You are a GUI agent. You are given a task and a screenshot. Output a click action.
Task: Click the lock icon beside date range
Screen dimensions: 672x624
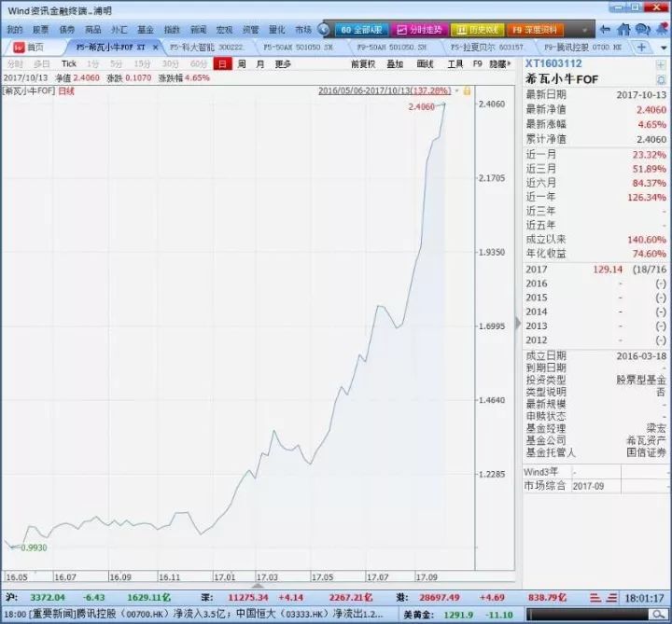pos(467,90)
